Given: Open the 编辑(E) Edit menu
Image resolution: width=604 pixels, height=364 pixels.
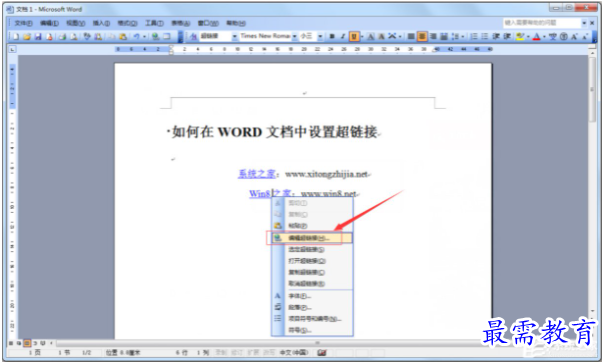Looking at the screenshot, I should pos(49,23).
